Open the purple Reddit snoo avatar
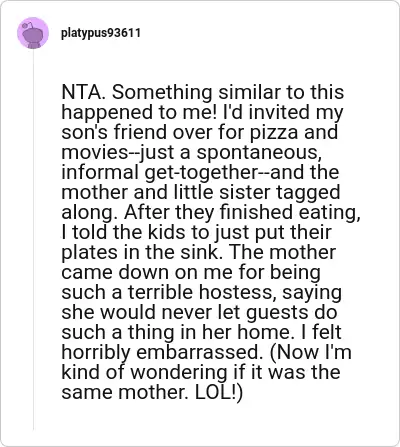The width and height of the screenshot is (400, 447). click(x=33, y=33)
